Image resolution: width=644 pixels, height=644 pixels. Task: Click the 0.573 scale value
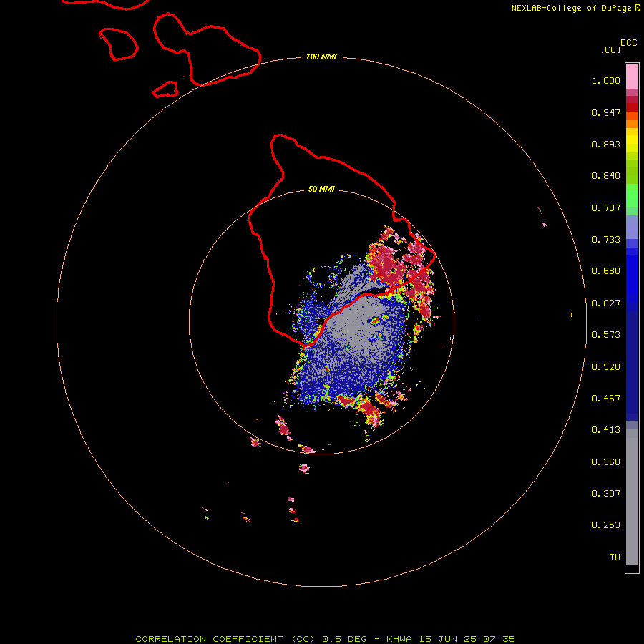pos(606,335)
